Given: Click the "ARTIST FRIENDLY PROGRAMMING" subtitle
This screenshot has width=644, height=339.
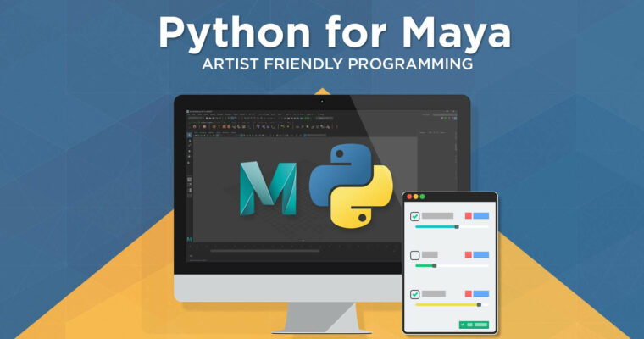Looking at the screenshot, I should coord(337,64).
